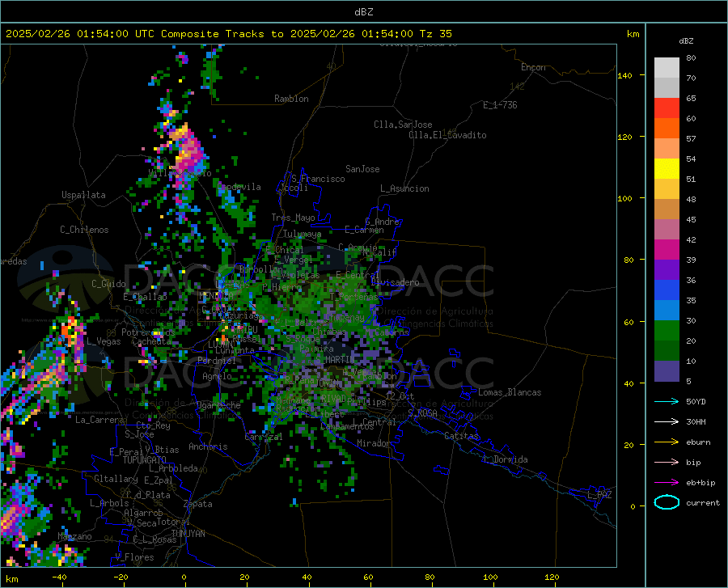Click the cyan ellipse 'current' legend icon
The height and width of the screenshot is (588, 728).
point(667,502)
